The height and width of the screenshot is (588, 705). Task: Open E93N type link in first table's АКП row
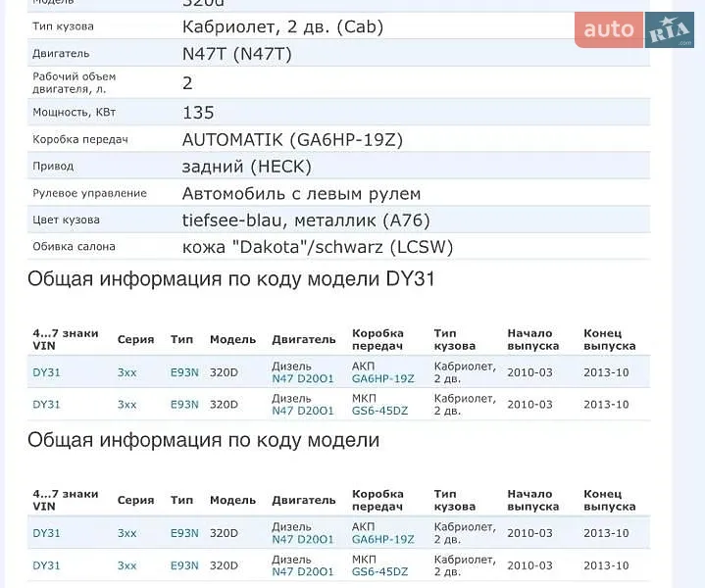pos(184,372)
